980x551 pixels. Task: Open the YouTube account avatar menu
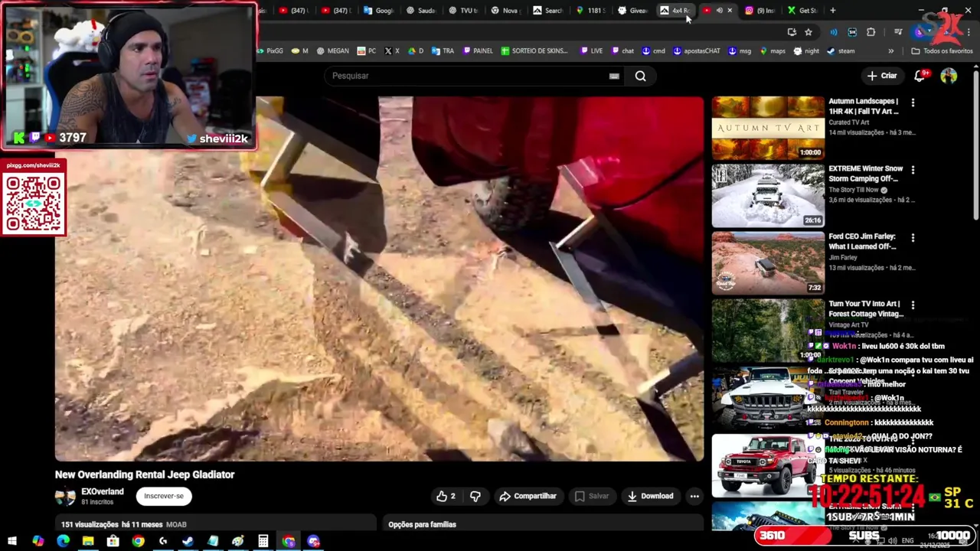point(949,76)
